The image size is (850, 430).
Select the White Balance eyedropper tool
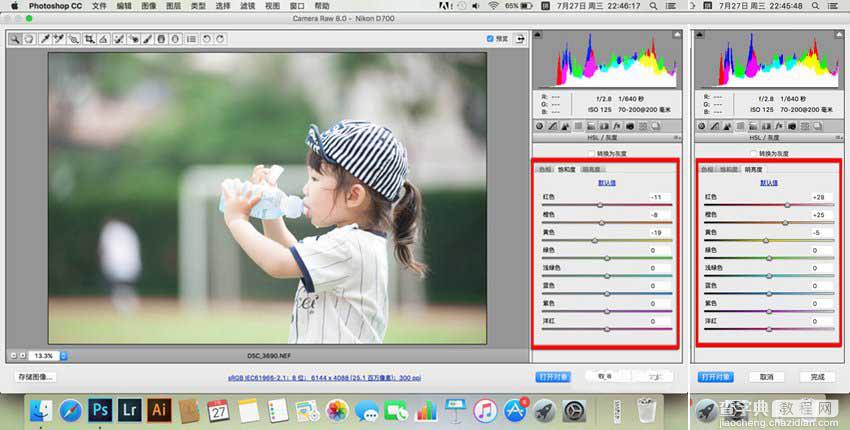tap(45, 39)
